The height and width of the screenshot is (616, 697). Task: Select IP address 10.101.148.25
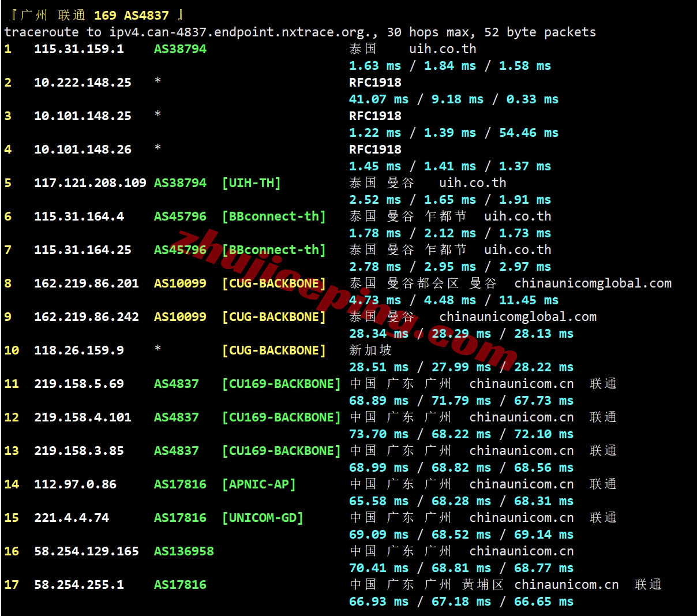[83, 115]
